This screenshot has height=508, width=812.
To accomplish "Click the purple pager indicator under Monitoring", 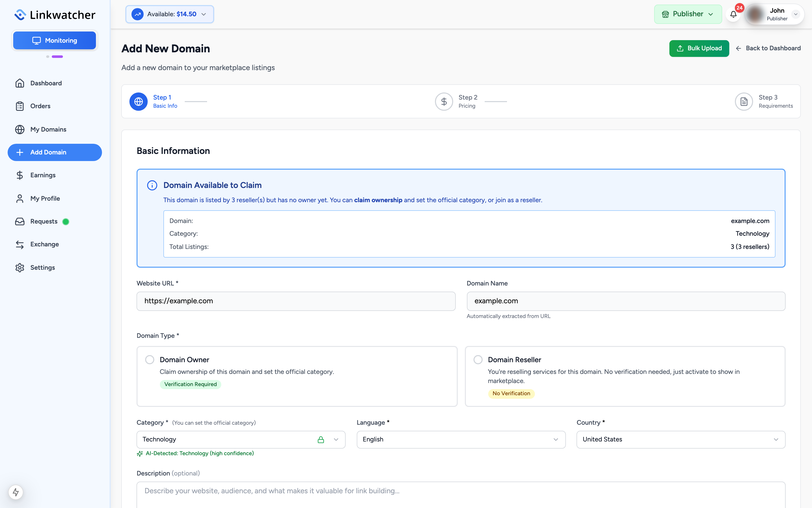I will coord(57,57).
